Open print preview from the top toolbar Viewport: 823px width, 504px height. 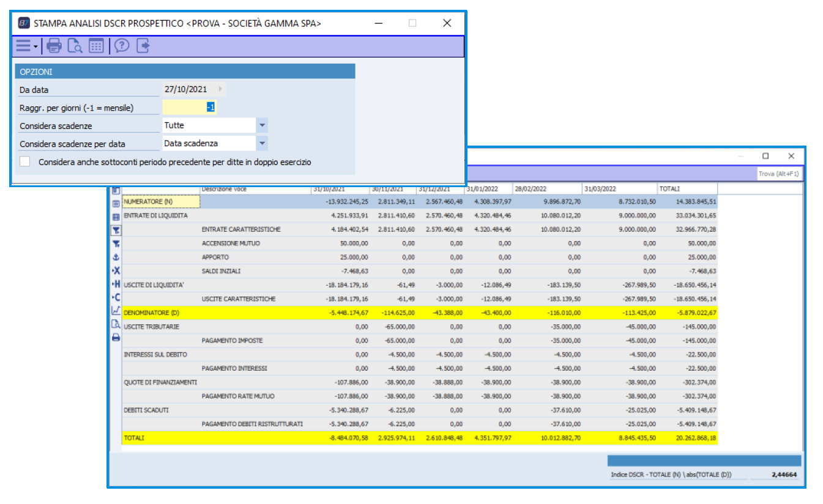(75, 46)
